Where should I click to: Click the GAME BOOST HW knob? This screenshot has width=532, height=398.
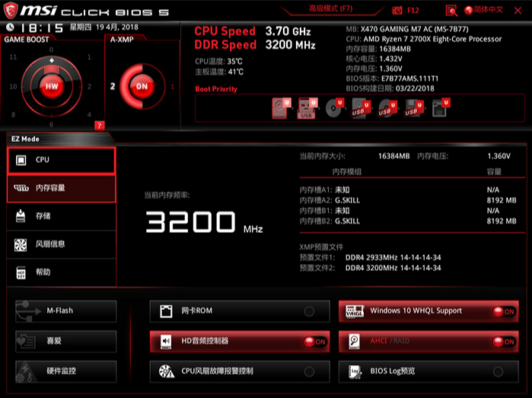[52, 87]
